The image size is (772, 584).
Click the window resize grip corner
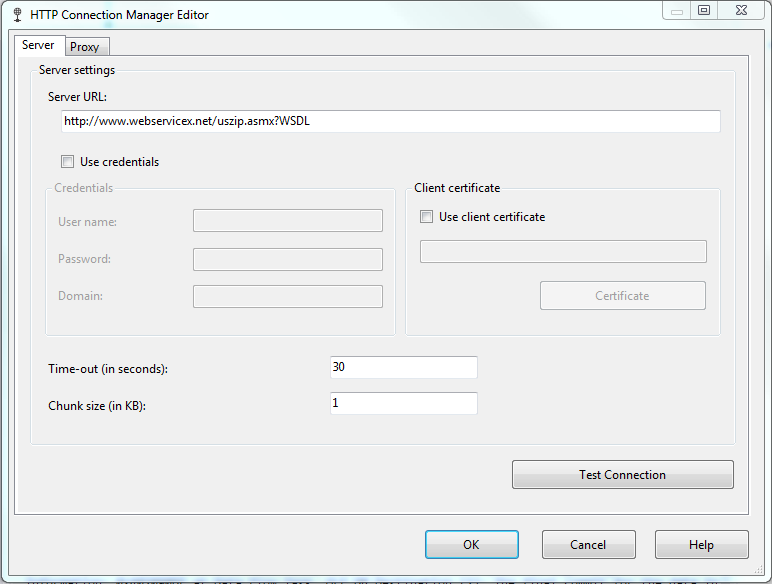tap(758, 570)
